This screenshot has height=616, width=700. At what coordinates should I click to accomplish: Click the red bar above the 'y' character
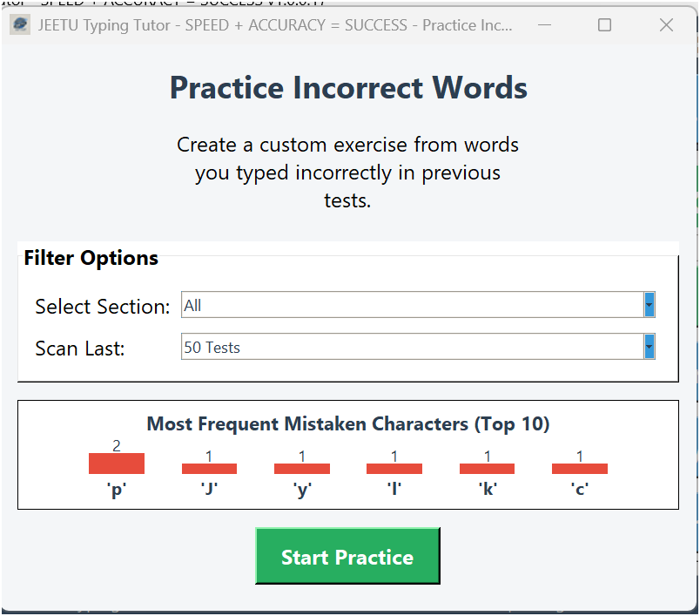tap(302, 468)
